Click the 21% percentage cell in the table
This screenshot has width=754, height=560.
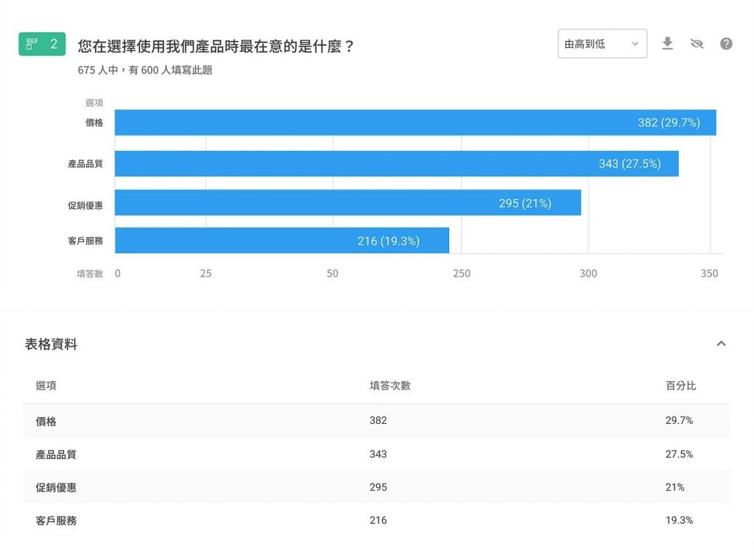[674, 487]
